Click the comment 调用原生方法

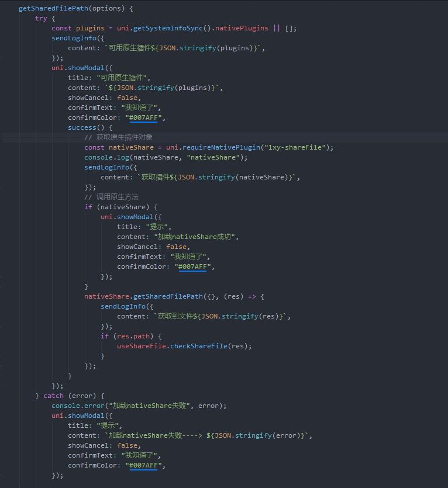coord(111,197)
